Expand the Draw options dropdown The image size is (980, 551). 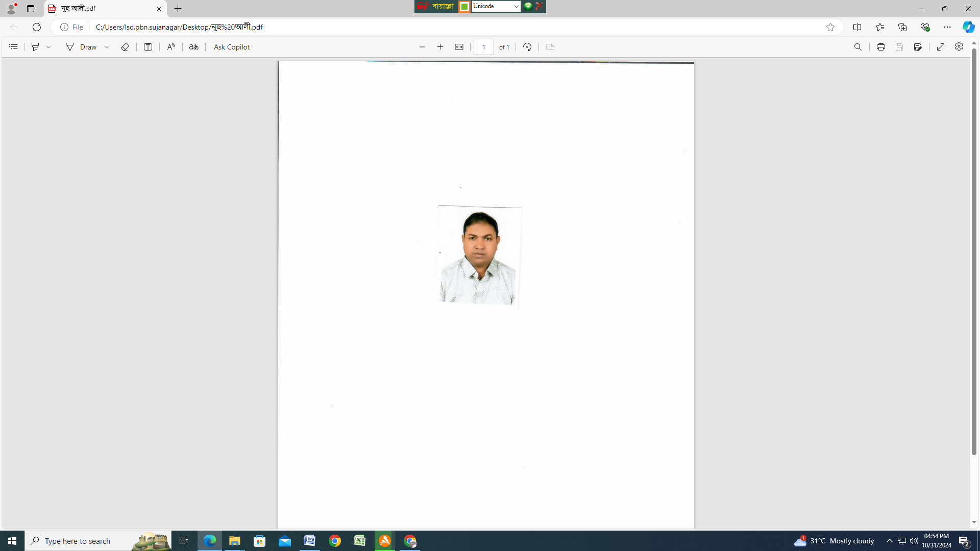click(x=107, y=47)
